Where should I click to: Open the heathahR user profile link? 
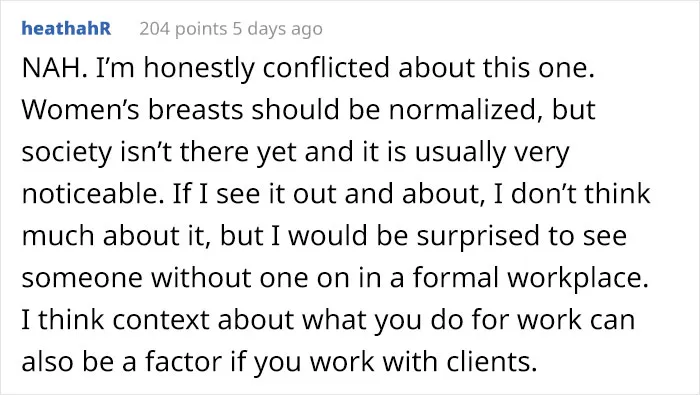pos(66,28)
